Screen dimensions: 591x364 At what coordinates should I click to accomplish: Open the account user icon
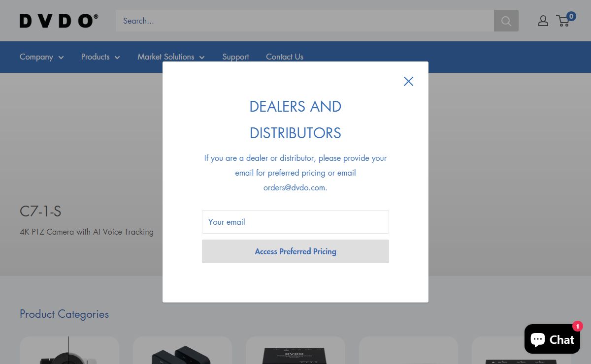tap(543, 21)
